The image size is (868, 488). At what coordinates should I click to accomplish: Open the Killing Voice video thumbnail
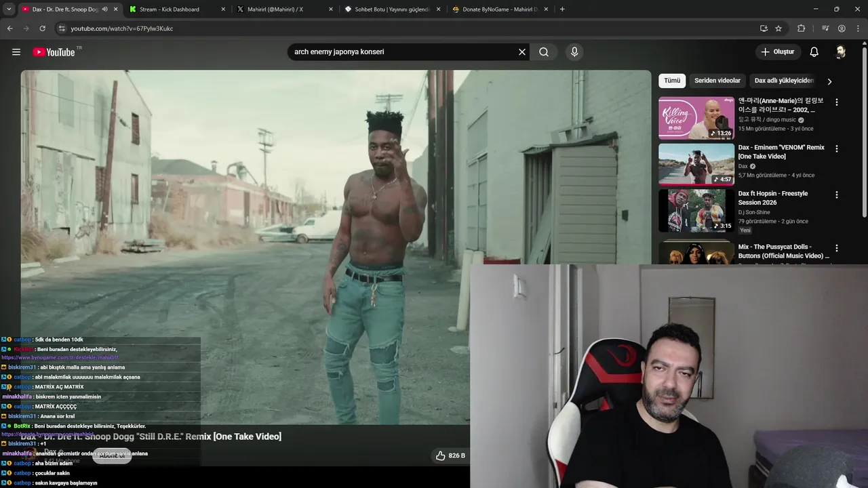(696, 118)
